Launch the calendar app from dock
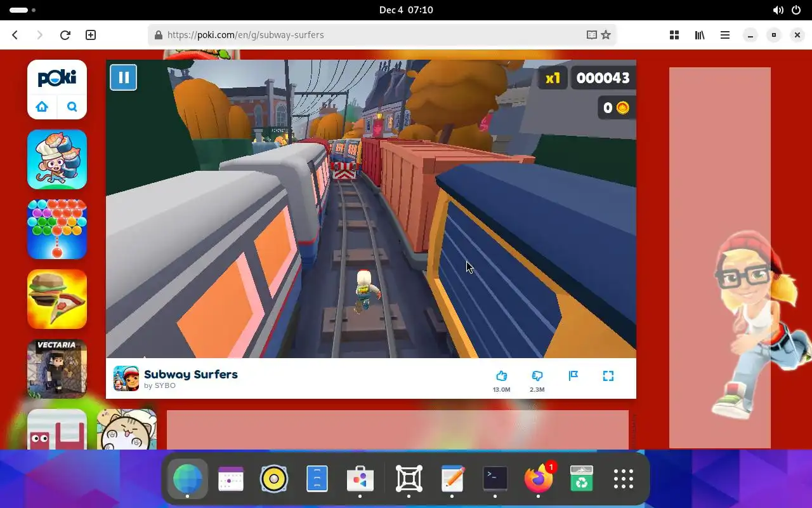 pos(231,479)
